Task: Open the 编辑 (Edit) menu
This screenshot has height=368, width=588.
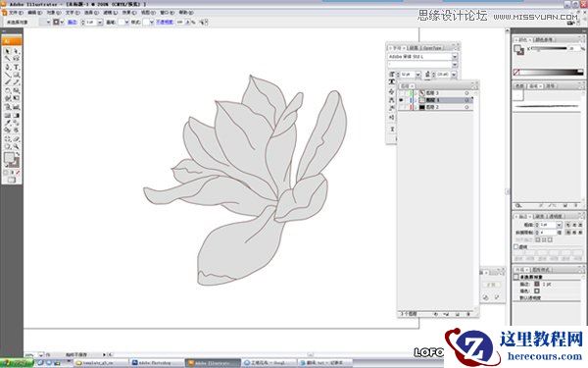Action: [35, 13]
